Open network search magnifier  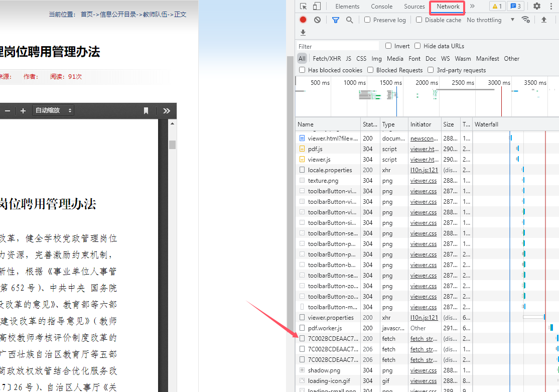[x=349, y=20]
